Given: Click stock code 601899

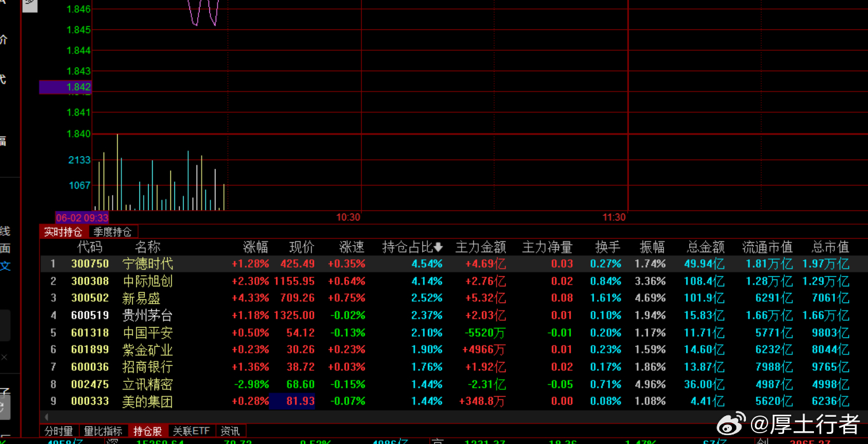Looking at the screenshot, I should pyautogui.click(x=90, y=350).
